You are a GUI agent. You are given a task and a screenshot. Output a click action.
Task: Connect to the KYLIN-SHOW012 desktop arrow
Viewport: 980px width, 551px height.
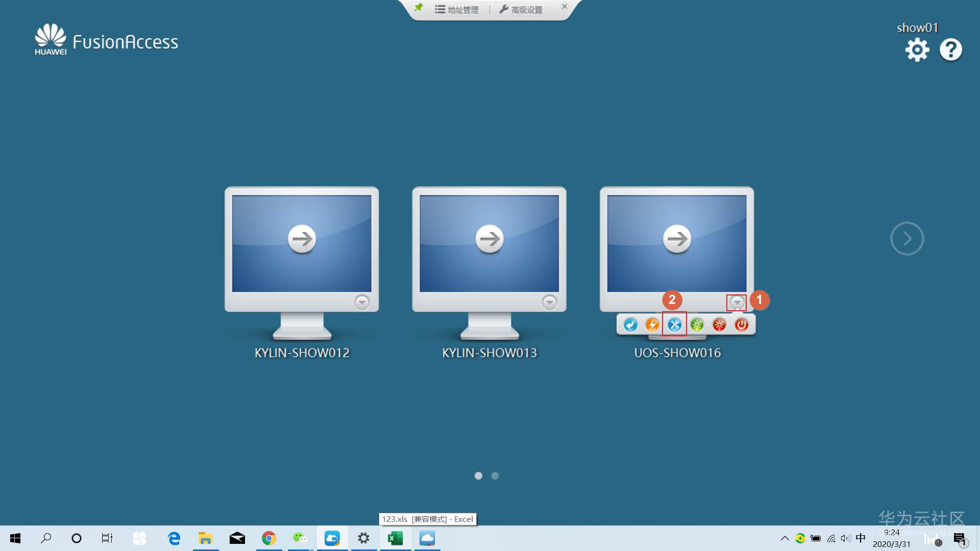(302, 239)
